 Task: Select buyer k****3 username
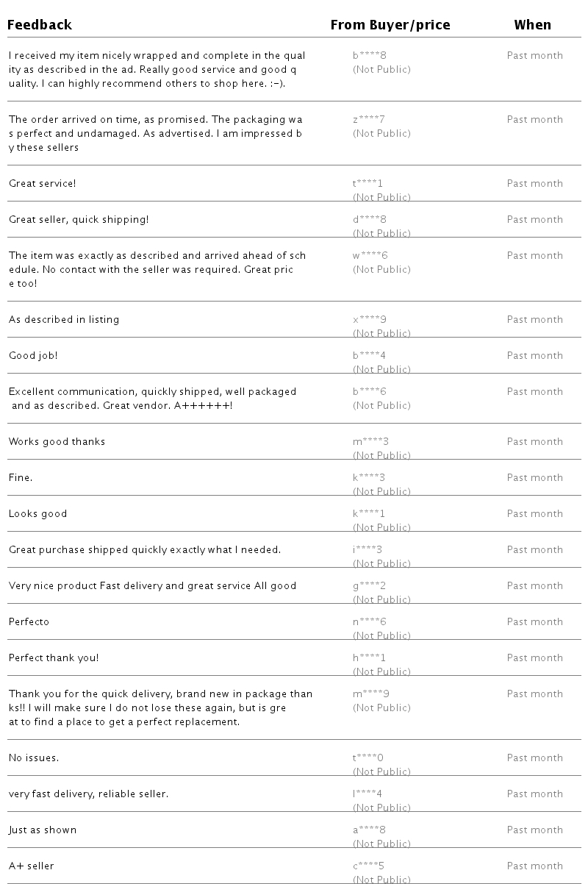(x=369, y=477)
